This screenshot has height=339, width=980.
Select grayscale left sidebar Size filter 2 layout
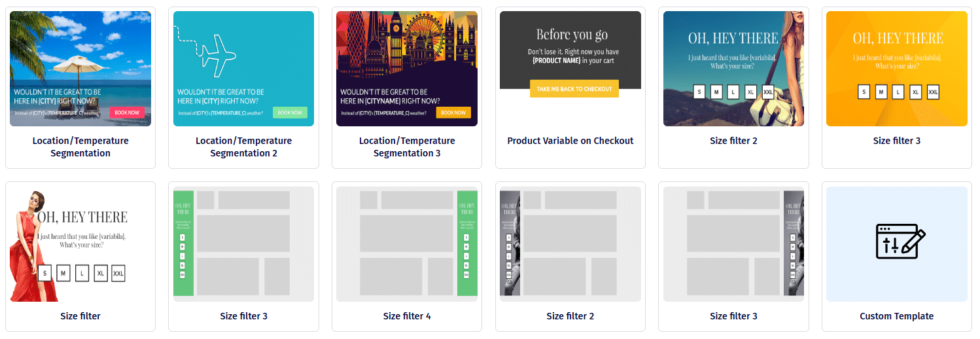point(570,244)
